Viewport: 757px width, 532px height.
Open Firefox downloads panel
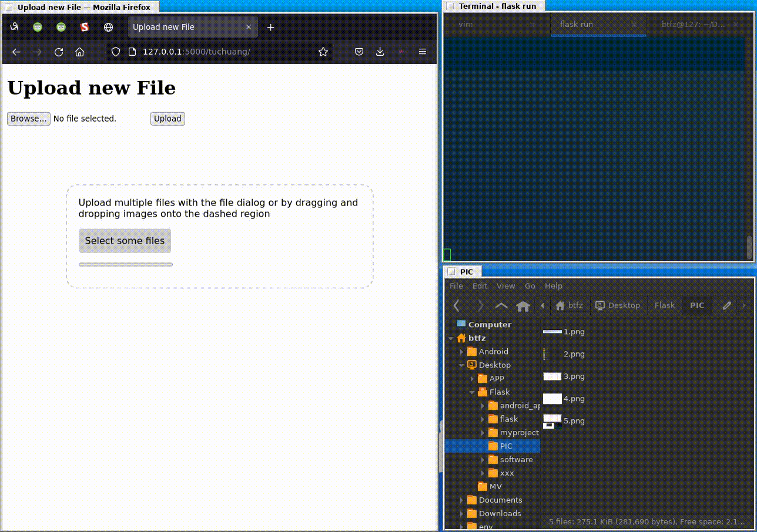point(380,52)
